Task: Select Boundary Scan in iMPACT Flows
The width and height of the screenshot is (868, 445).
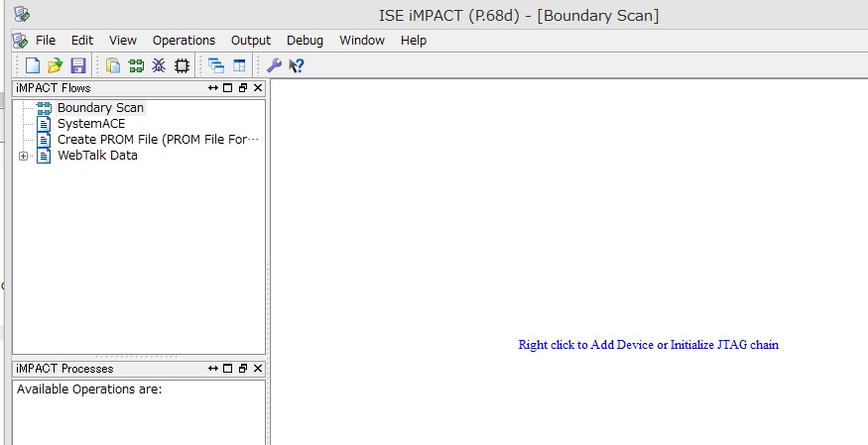Action: tap(100, 108)
